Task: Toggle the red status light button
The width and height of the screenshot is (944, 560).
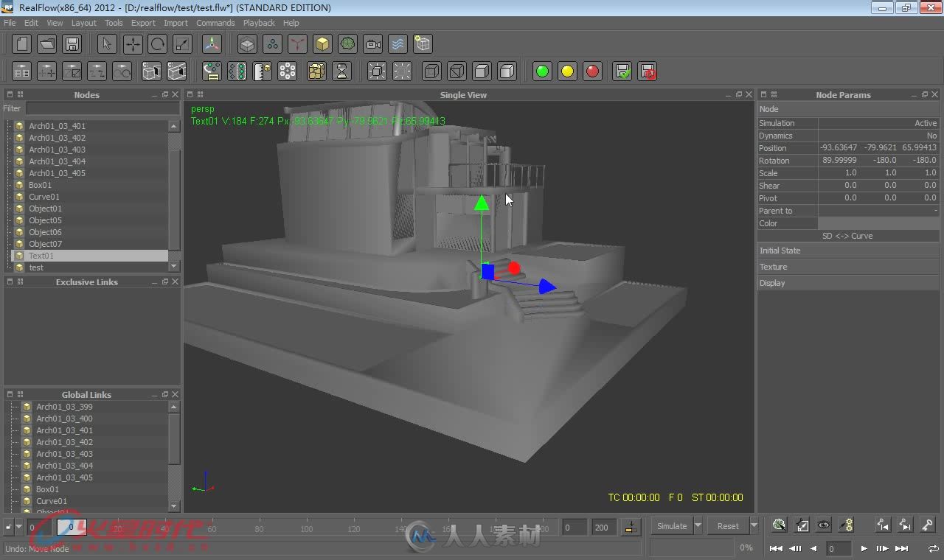Action: 592,71
